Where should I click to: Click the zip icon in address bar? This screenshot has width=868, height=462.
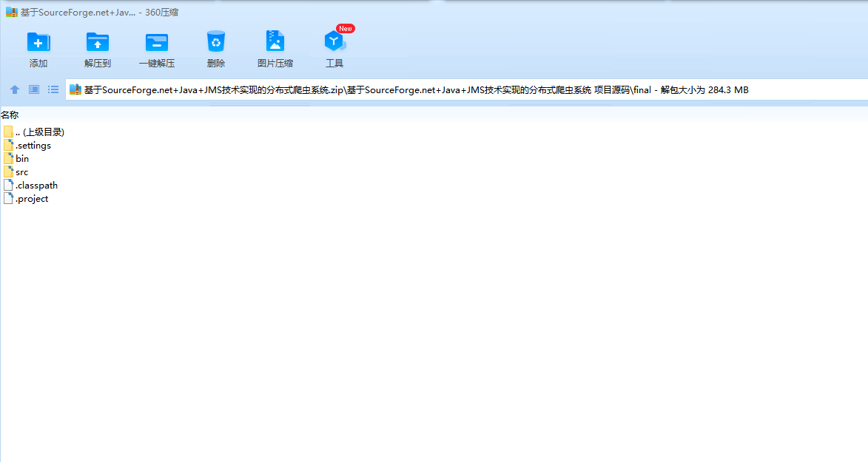click(75, 89)
